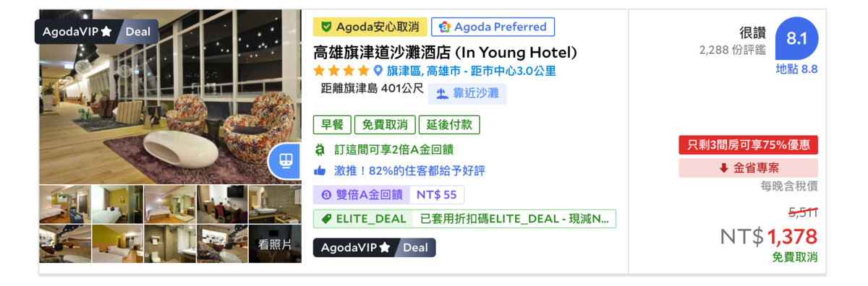Click the 雙倍A金回饋 NT$ 55 badge
The height and width of the screenshot is (286, 868).
coord(389,195)
